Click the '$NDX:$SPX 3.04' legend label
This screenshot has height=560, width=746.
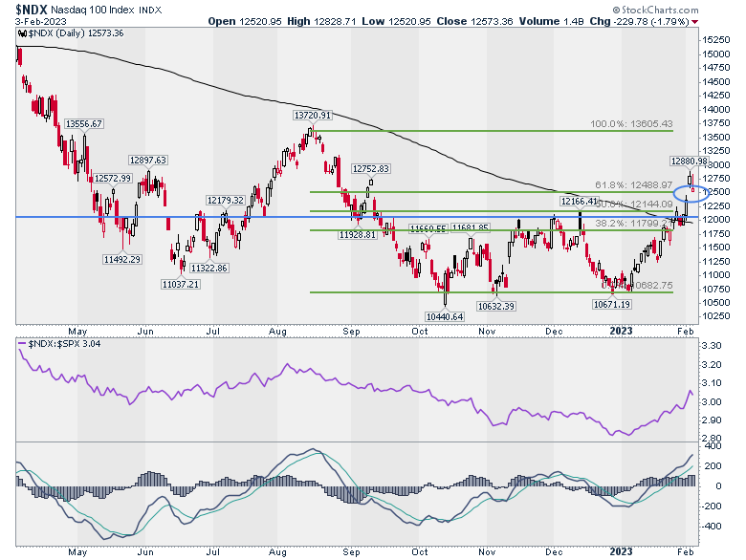click(64, 344)
